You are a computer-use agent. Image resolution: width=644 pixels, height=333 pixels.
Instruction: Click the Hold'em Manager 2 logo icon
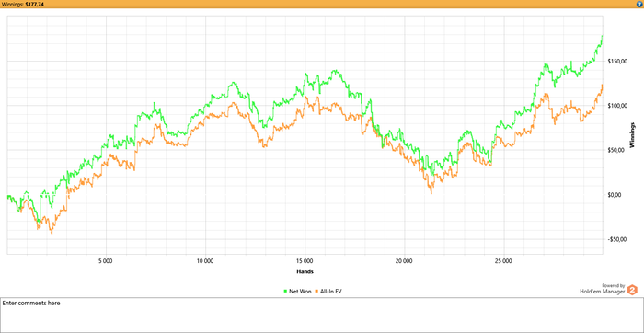tap(633, 289)
